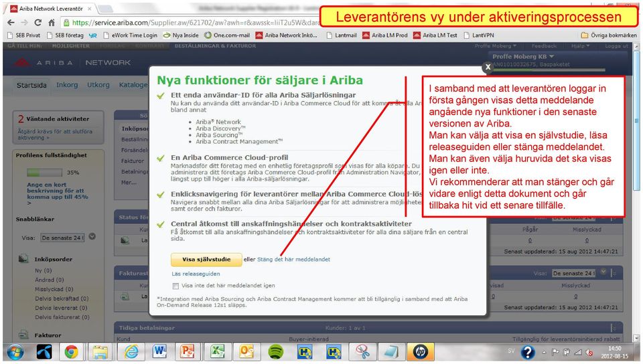Expand Proffe Moberg KB company dropdown
Screen dimensions: 643x364
(x=523, y=56)
